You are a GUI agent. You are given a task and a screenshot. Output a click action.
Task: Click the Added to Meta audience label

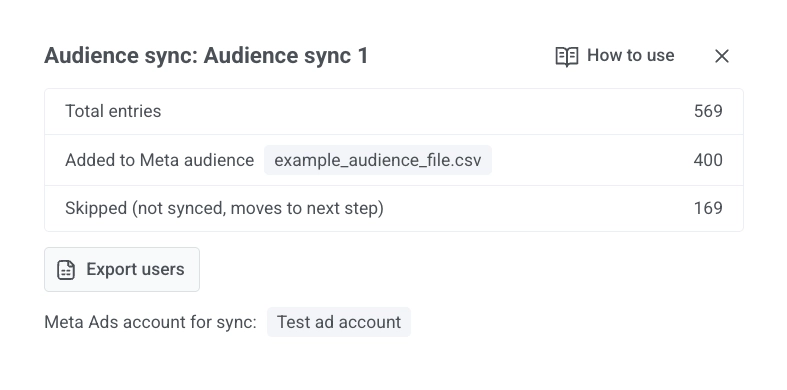160,161
